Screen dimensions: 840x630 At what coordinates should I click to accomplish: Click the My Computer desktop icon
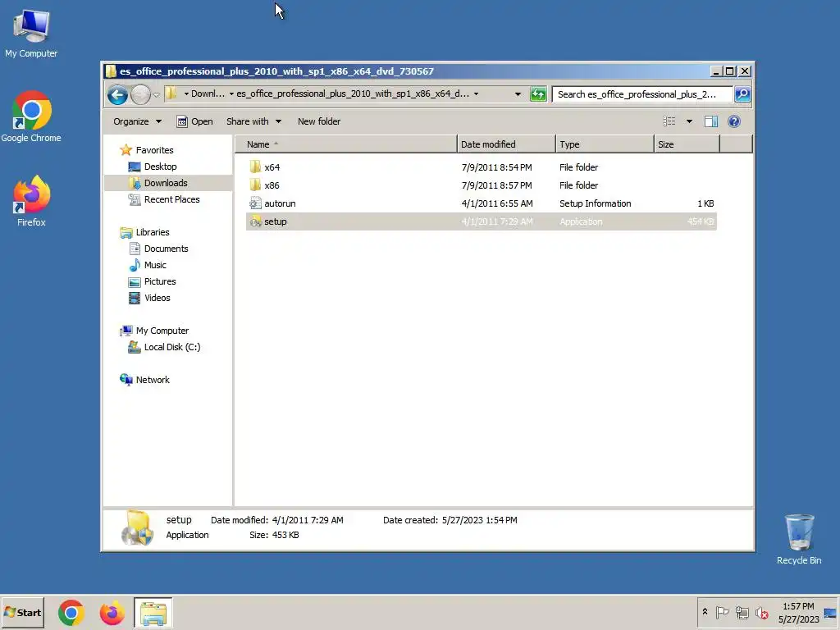pos(31,33)
